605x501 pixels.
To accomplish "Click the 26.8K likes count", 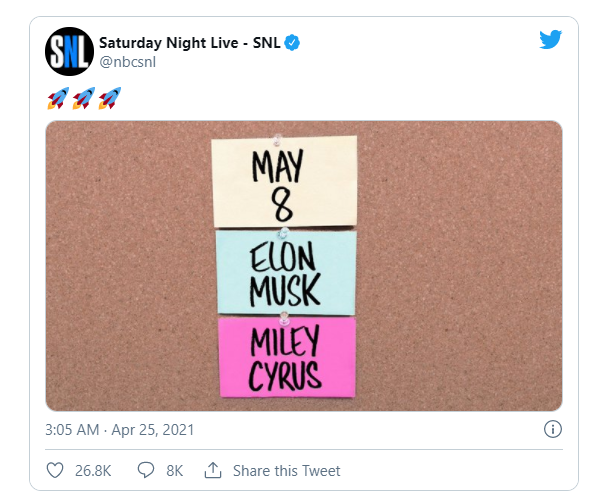I will click(x=92, y=470).
